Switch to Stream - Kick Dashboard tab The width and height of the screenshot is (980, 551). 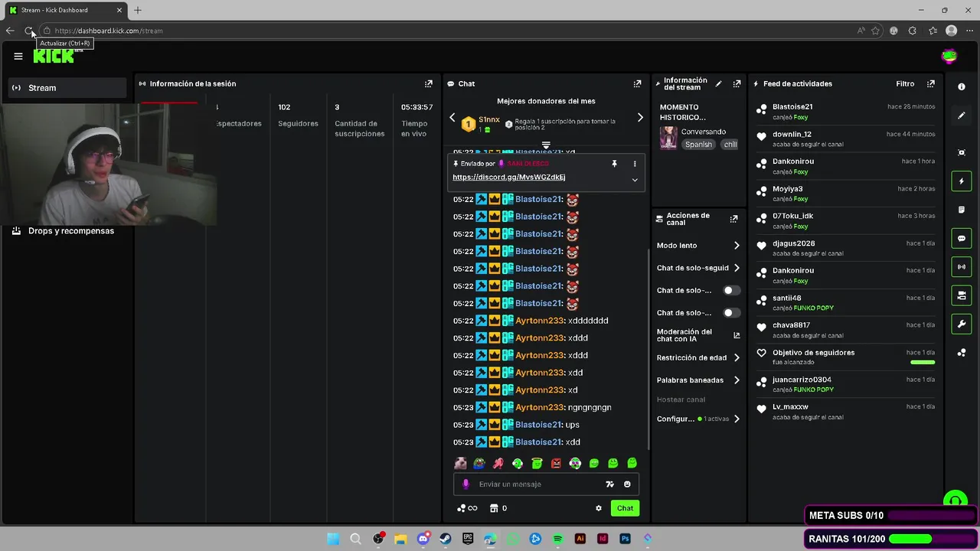(x=65, y=10)
